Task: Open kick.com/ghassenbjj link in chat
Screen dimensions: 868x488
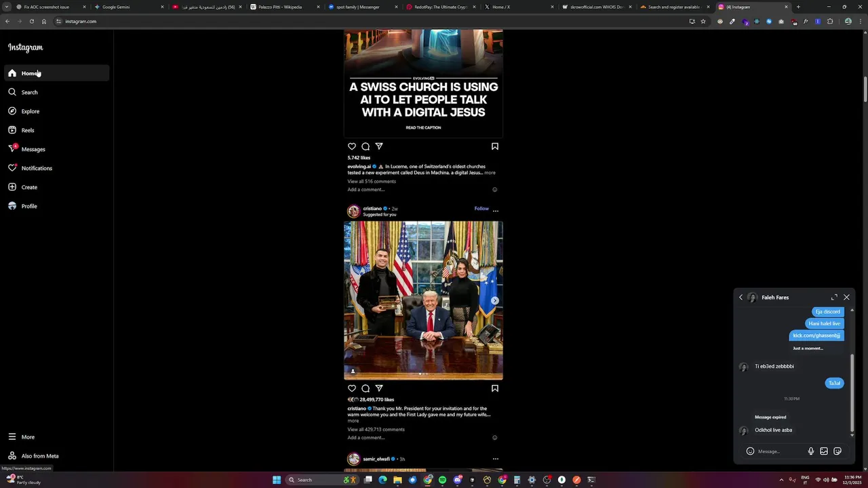Action: click(x=816, y=335)
